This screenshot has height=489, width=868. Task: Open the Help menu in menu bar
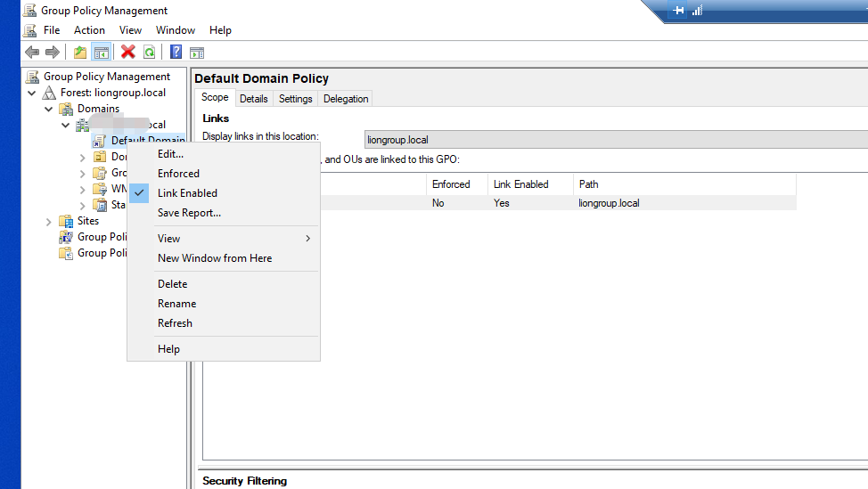(x=220, y=30)
